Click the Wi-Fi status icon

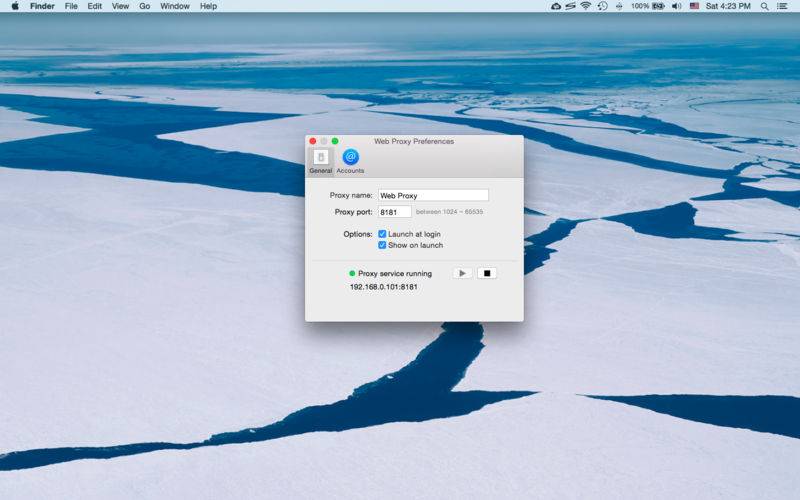click(584, 6)
